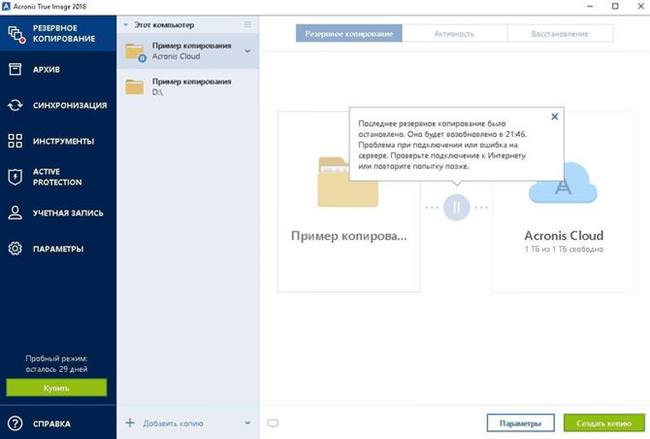Click the Добавить копию link
The image size is (650, 439).
point(173,423)
